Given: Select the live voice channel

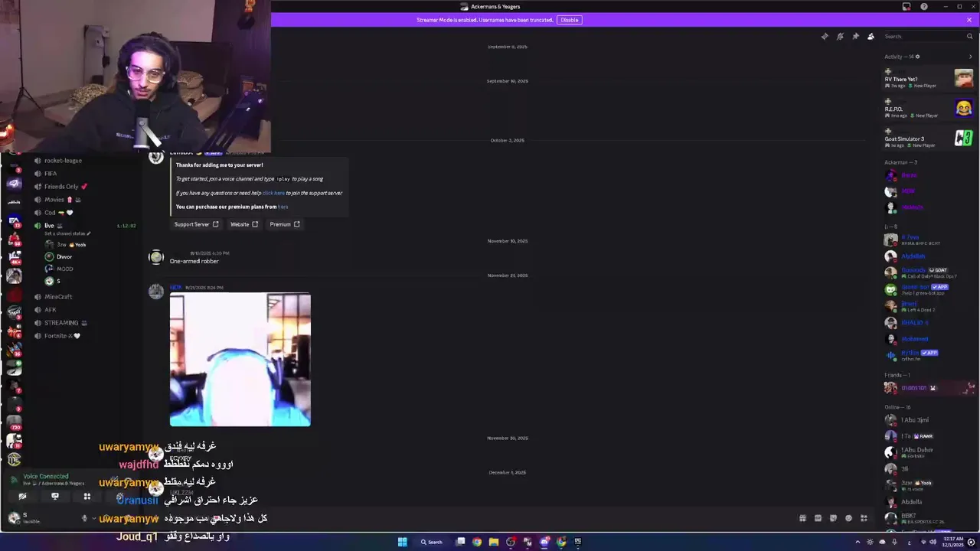Looking at the screenshot, I should tap(83, 226).
